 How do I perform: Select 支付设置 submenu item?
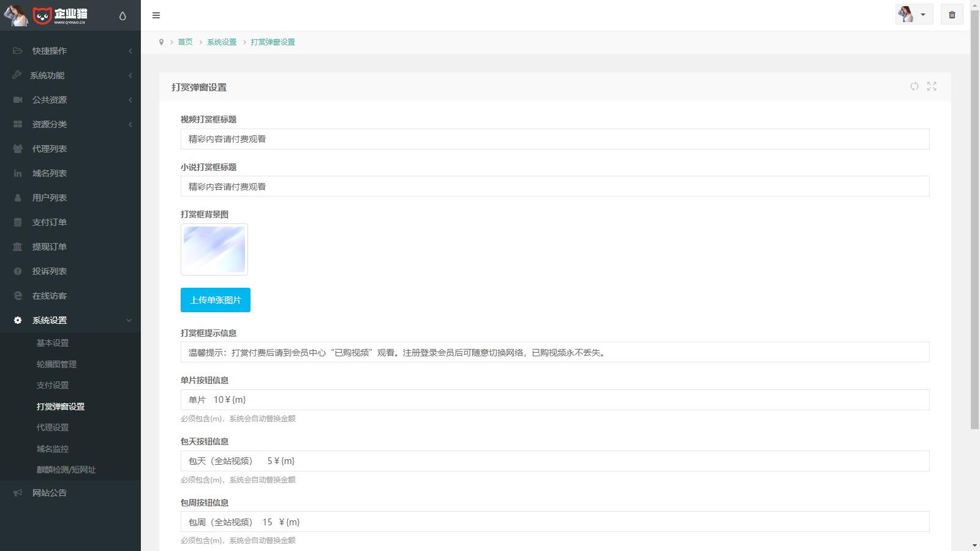click(x=53, y=385)
